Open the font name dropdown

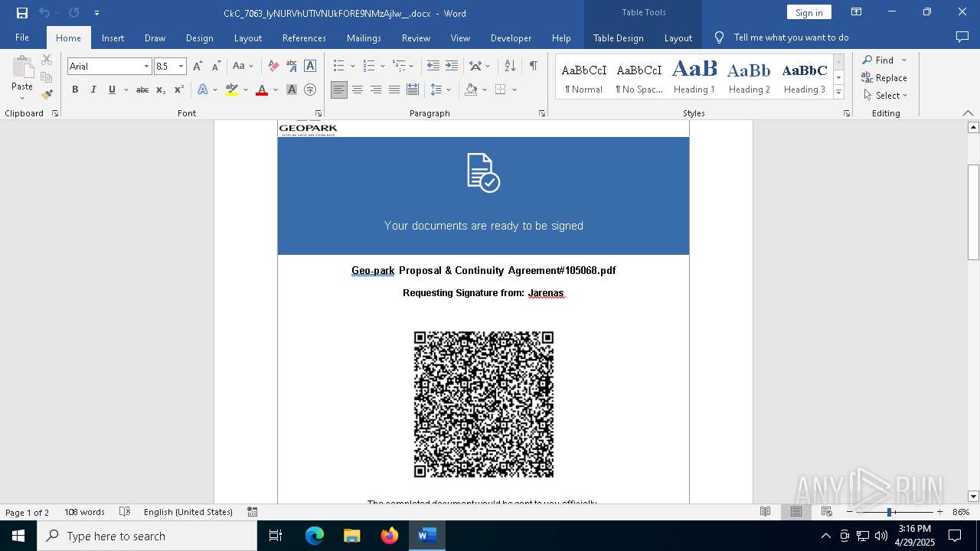coord(146,67)
